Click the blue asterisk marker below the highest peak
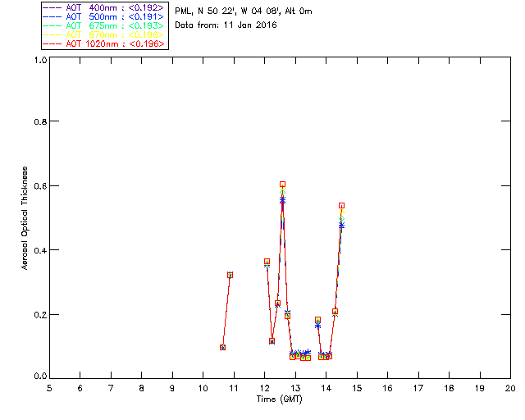 282,200
